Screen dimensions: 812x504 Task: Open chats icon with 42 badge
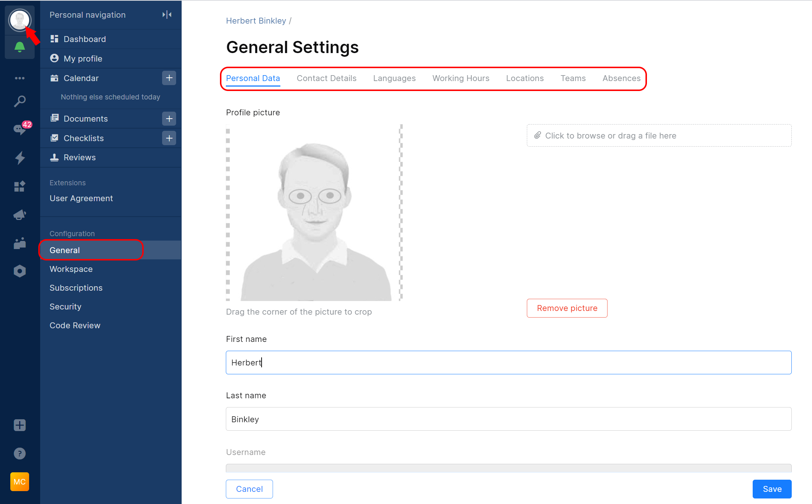tap(20, 129)
